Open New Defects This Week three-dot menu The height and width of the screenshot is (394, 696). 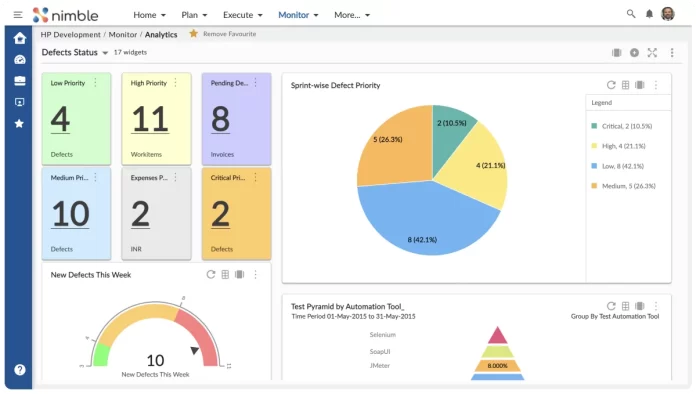click(x=255, y=275)
